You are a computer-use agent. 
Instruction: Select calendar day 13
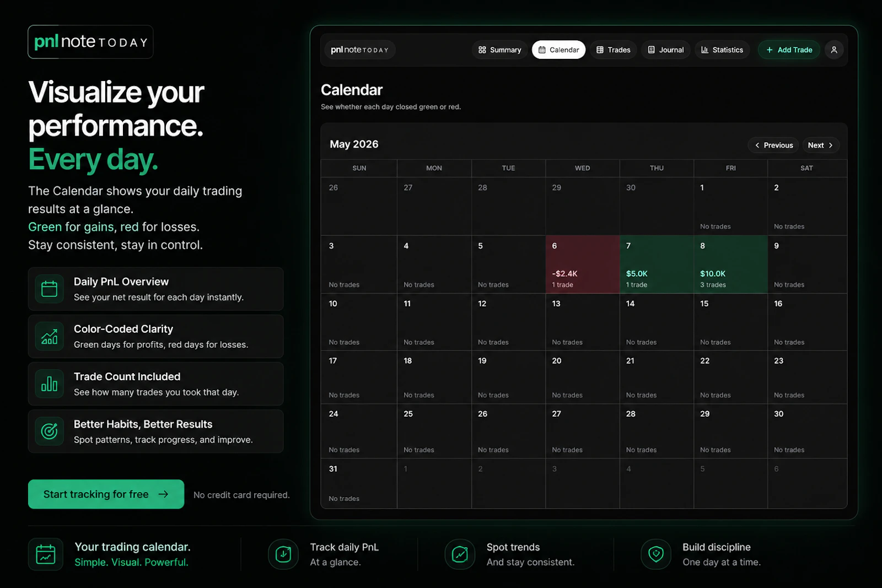[x=583, y=322]
